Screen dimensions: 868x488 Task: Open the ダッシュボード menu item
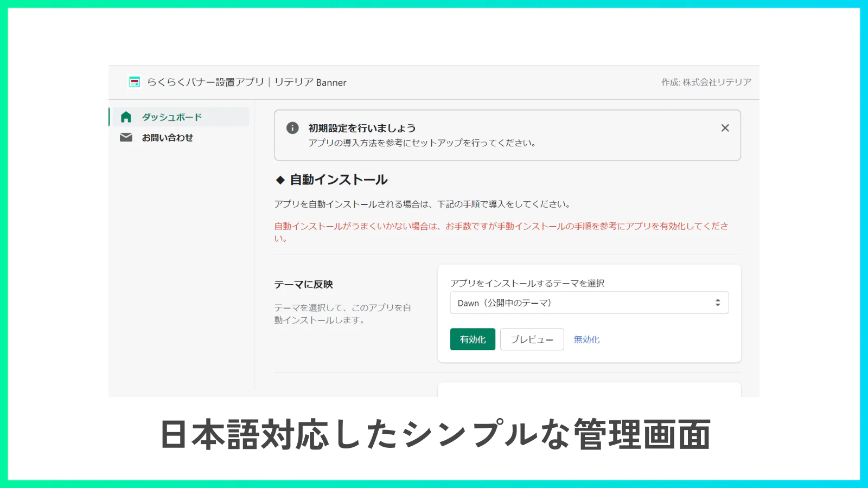click(x=171, y=117)
